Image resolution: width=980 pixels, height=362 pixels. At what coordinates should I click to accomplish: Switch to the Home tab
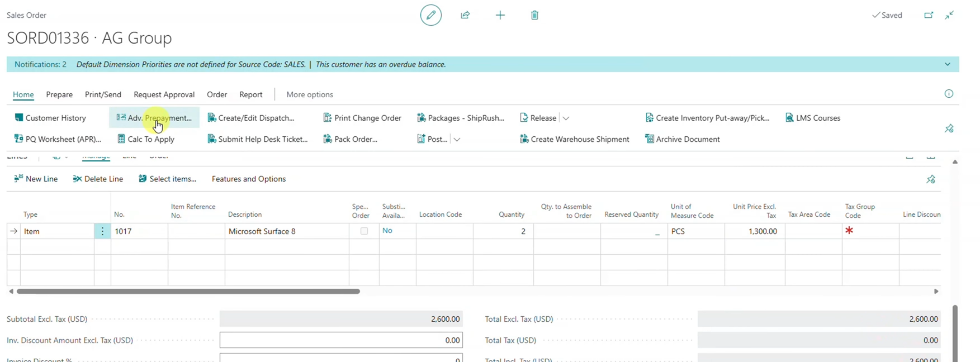[23, 94]
